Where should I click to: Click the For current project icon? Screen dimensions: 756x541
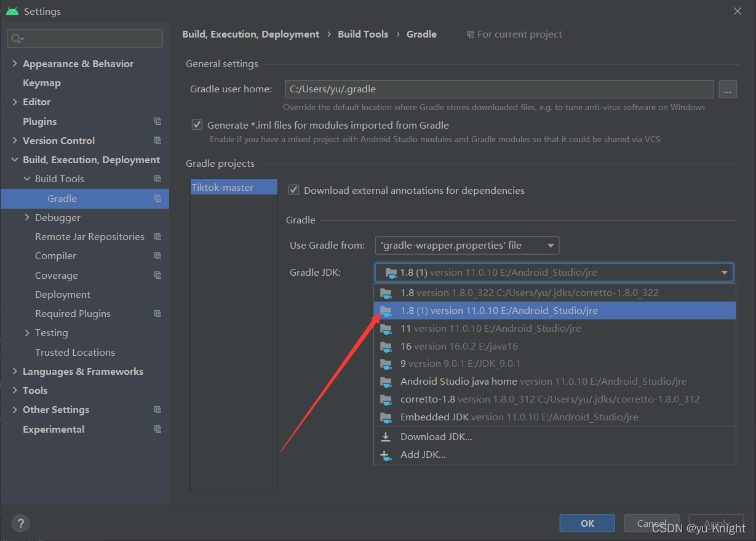click(471, 34)
